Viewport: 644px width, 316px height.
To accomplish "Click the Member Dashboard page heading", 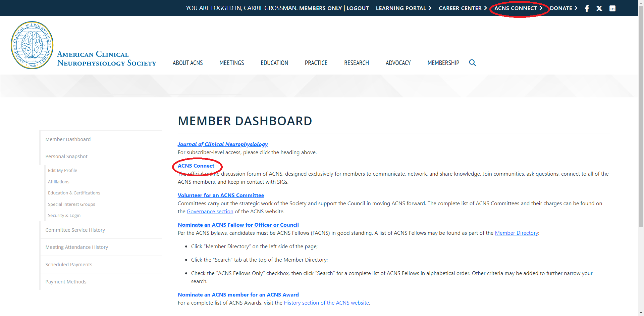I will [x=245, y=121].
